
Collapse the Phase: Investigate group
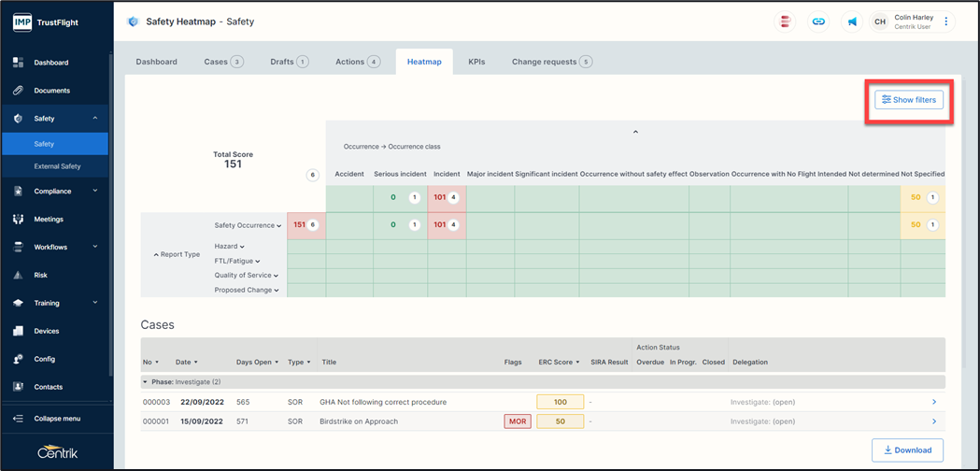tap(145, 382)
